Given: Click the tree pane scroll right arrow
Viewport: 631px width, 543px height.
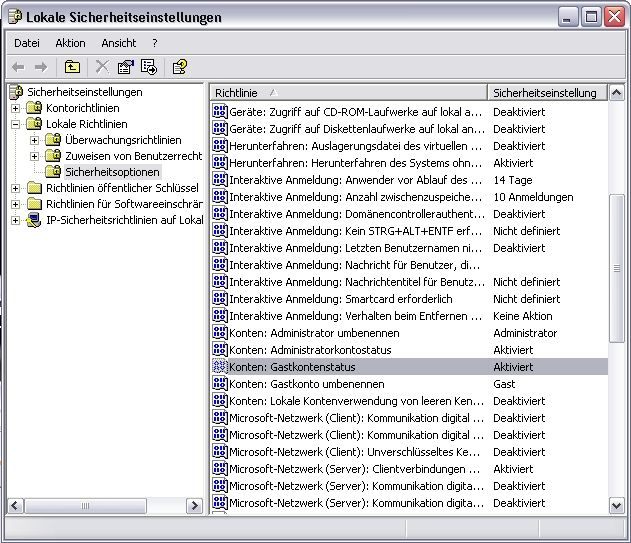Looking at the screenshot, I should pyautogui.click(x=195, y=505).
